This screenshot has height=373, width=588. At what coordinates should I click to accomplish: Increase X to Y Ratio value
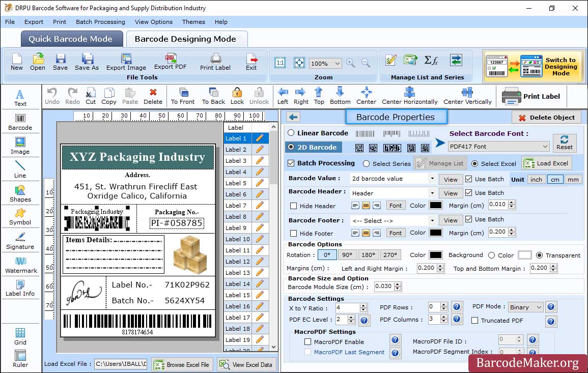(x=363, y=305)
